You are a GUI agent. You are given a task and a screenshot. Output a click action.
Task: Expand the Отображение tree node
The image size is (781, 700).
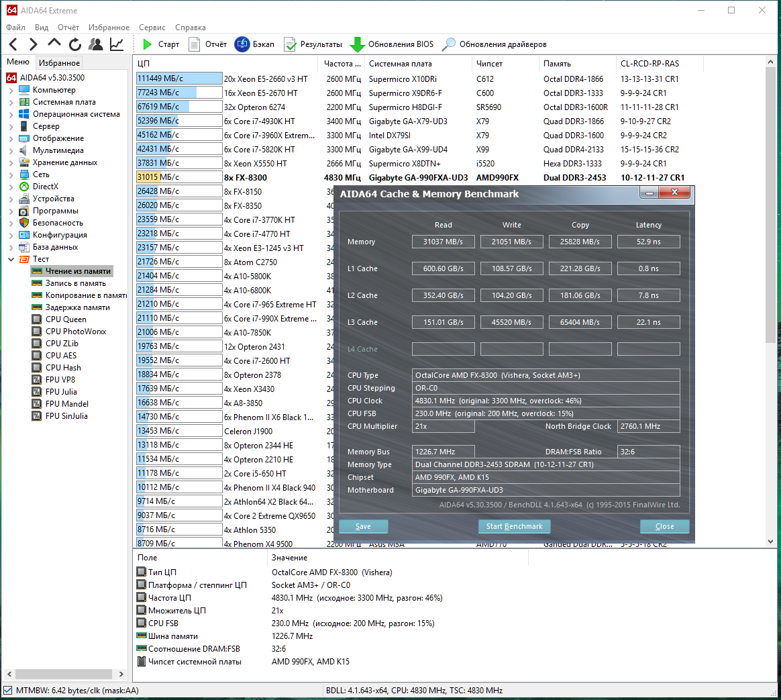pyautogui.click(x=11, y=138)
